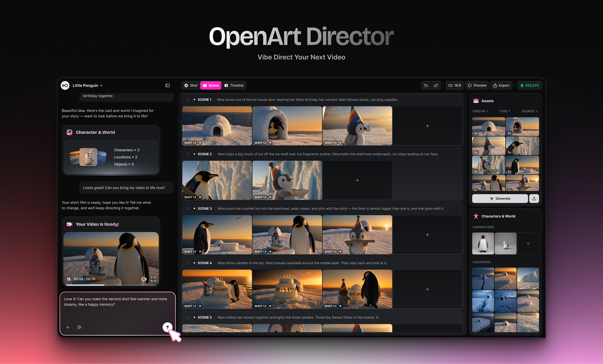The image size is (603, 364).
Task: Add a new shot to Scene 1
Action: pos(427,126)
